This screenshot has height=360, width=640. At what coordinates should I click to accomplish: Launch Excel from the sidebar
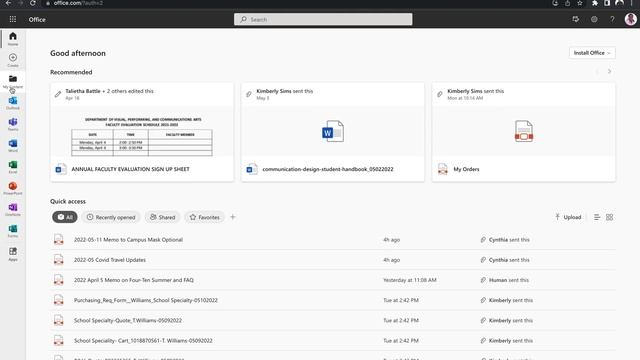point(13,166)
